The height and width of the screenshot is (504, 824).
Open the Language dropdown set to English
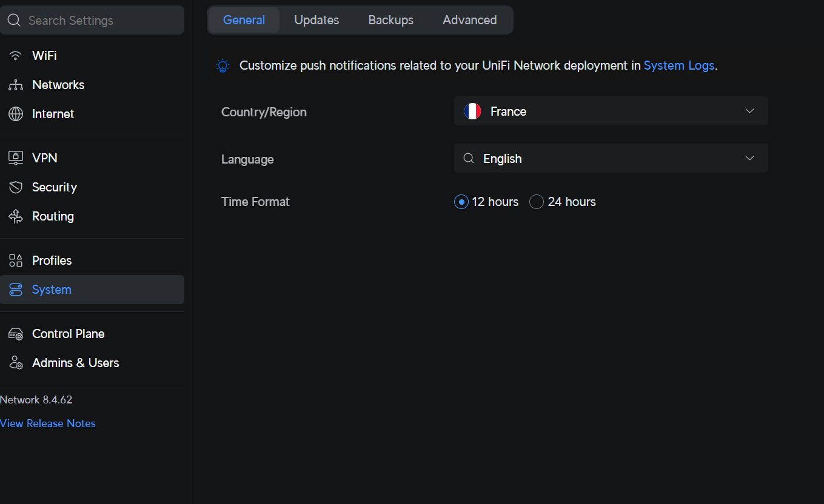(x=611, y=159)
